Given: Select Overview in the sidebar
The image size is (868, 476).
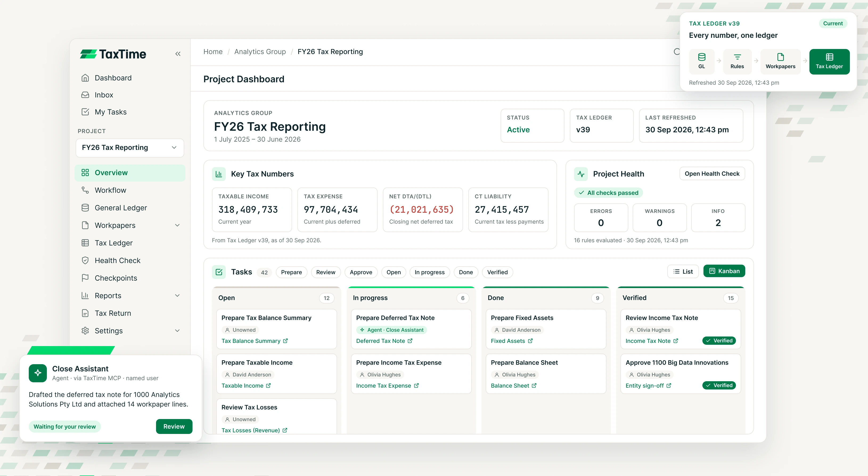Looking at the screenshot, I should click(x=130, y=173).
